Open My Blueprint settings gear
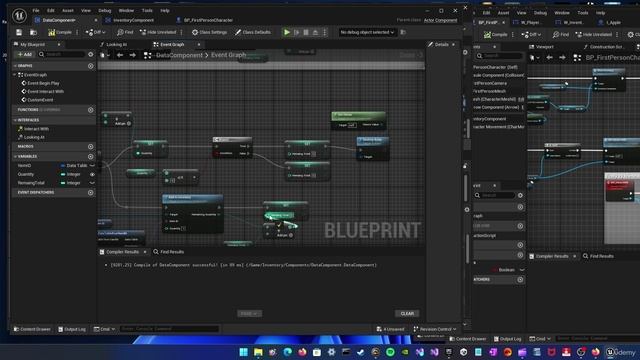 point(91,54)
